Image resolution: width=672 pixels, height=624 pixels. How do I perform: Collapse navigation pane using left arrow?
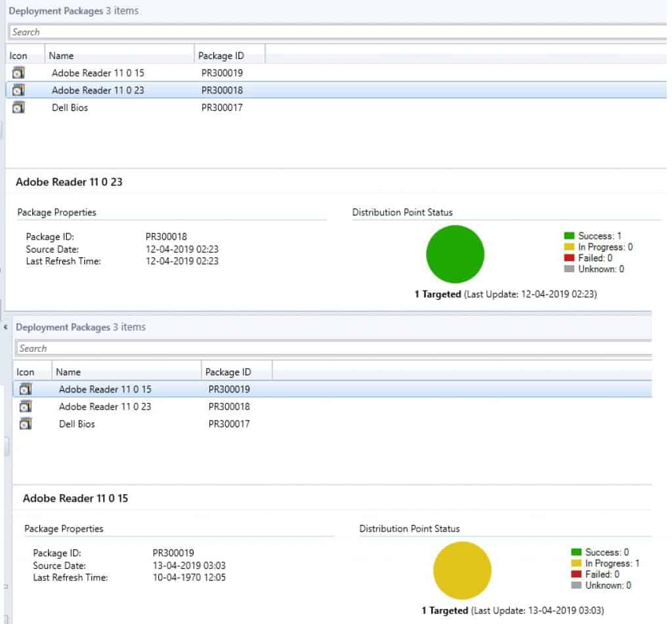pos(5,327)
